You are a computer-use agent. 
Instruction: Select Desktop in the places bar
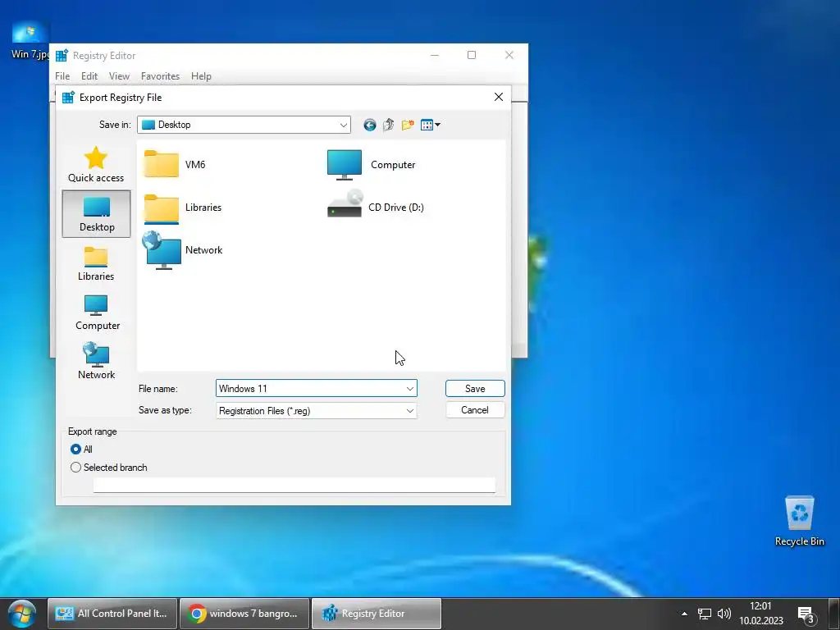[97, 214]
